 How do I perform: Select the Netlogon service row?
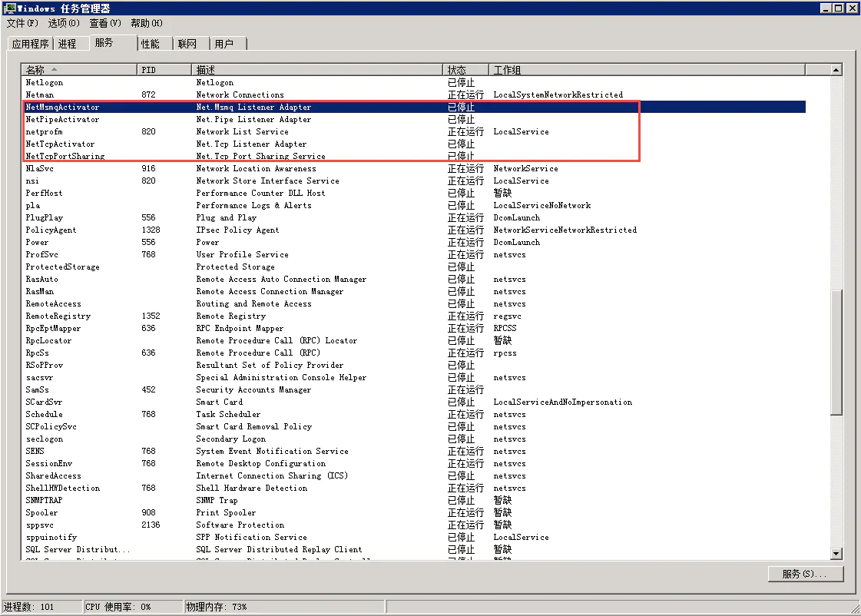pos(413,82)
